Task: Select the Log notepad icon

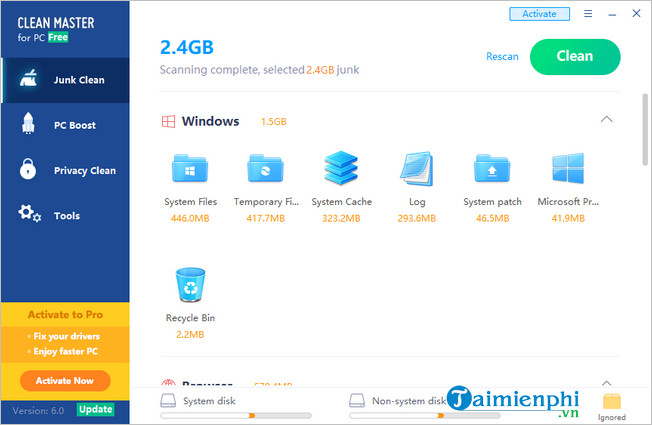Action: 417,169
